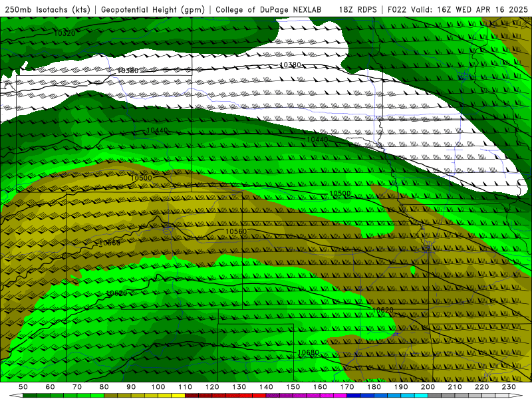The height and width of the screenshot is (399, 532).
Task: Click the 210 kt color bar label
Action: tap(455, 387)
